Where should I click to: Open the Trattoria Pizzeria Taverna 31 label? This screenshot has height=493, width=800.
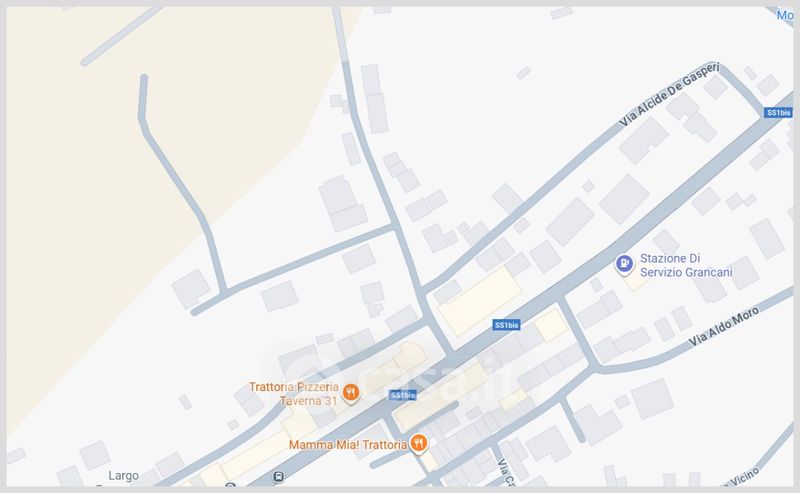pos(294,393)
